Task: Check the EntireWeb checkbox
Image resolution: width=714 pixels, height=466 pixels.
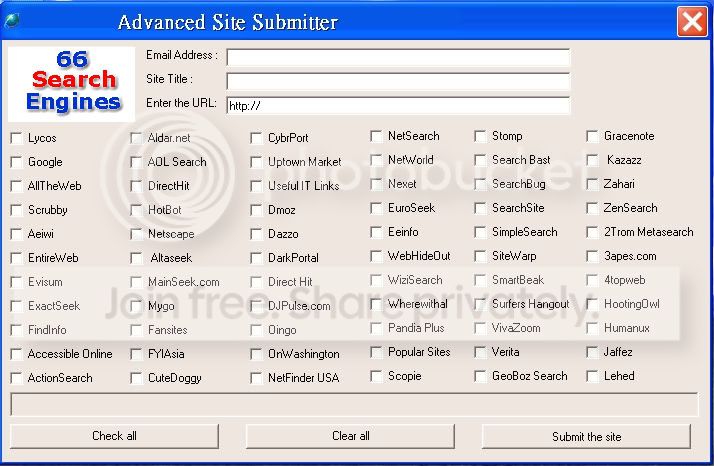Action: 16,258
